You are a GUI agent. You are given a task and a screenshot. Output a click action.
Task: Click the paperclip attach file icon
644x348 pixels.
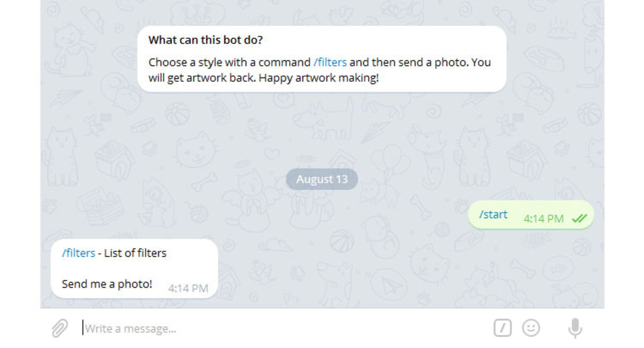click(60, 328)
